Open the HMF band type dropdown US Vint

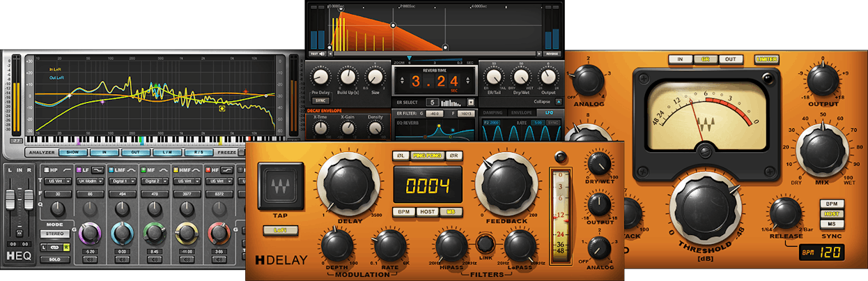click(x=187, y=181)
